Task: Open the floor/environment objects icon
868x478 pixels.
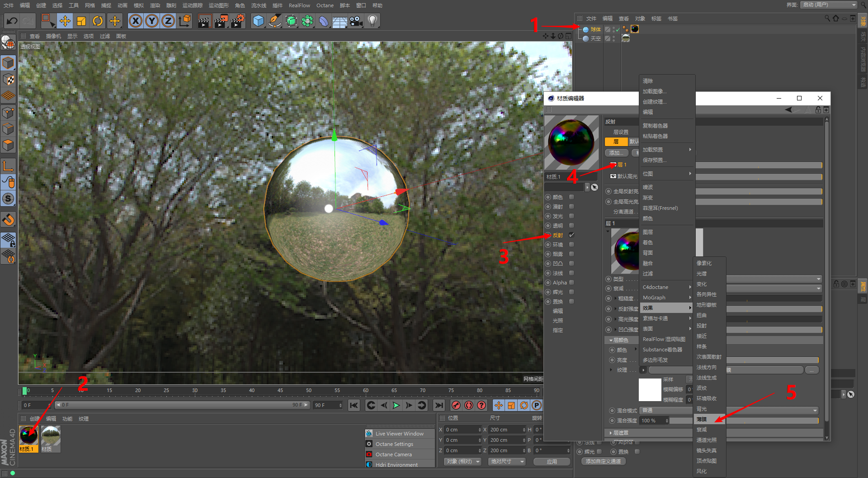Action: [340, 21]
